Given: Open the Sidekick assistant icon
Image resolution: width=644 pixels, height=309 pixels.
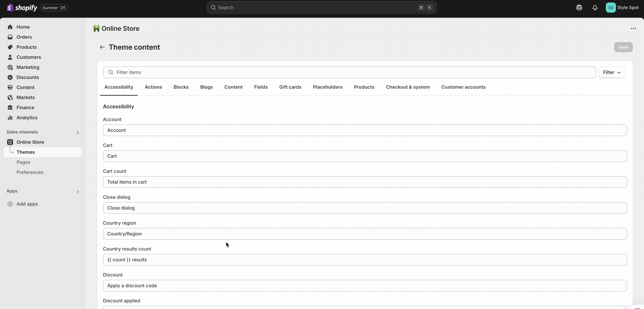Looking at the screenshot, I should click(579, 8).
